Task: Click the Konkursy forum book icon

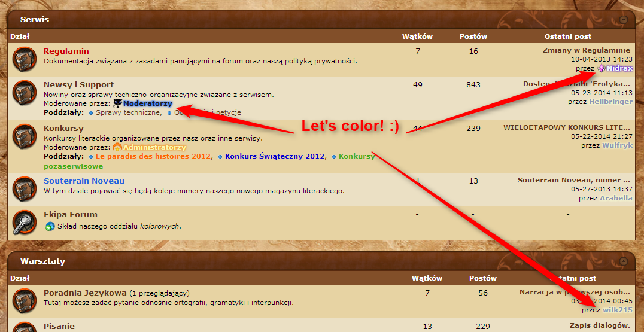Action: [x=25, y=136]
